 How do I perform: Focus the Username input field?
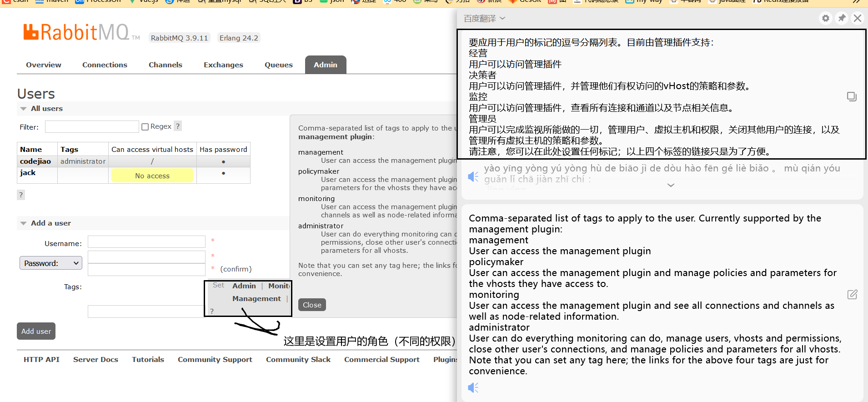pos(146,242)
